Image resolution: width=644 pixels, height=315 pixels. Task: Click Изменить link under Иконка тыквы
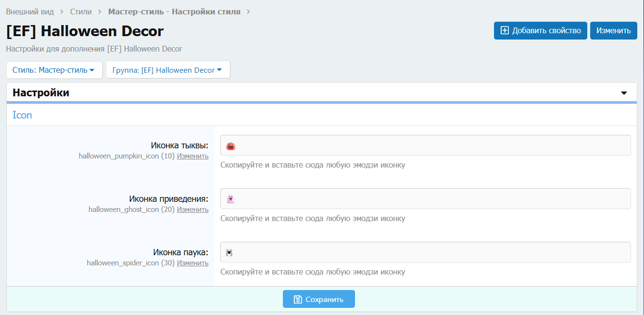pyautogui.click(x=192, y=156)
